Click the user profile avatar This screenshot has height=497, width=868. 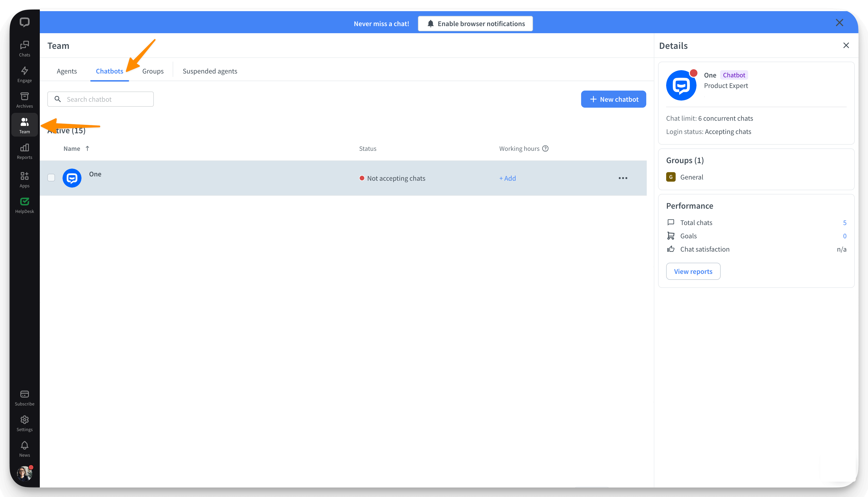(25, 474)
